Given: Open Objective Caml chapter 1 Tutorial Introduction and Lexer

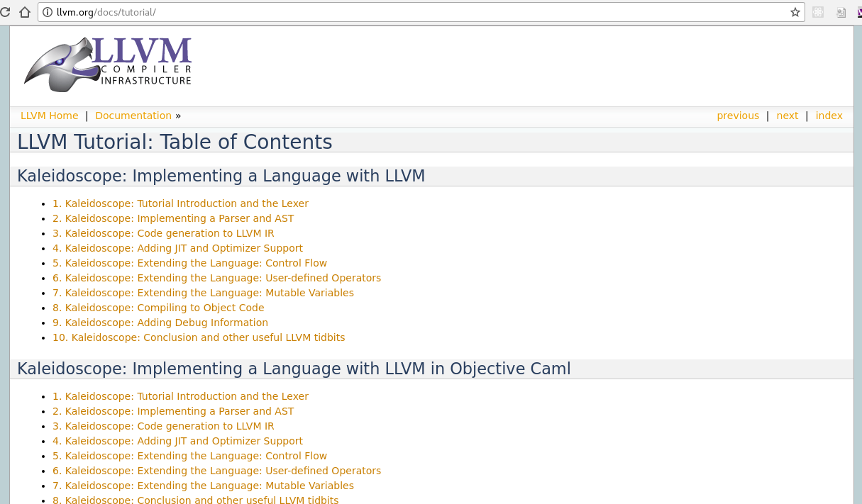Looking at the screenshot, I should pyautogui.click(x=180, y=396).
